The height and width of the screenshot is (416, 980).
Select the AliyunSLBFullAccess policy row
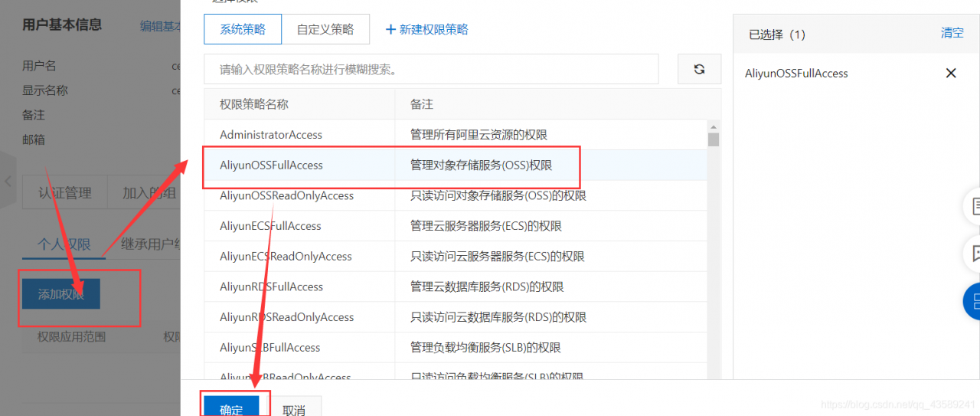[456, 347]
